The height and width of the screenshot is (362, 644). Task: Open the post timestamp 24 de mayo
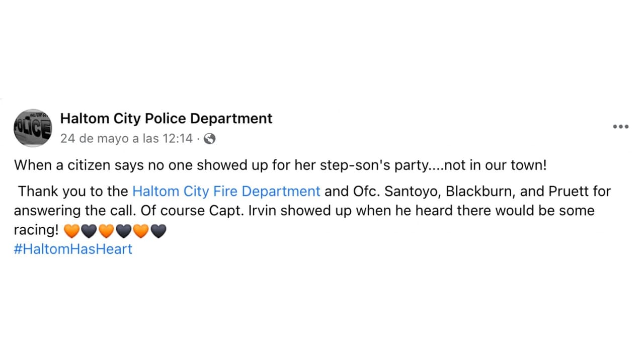[x=126, y=139]
